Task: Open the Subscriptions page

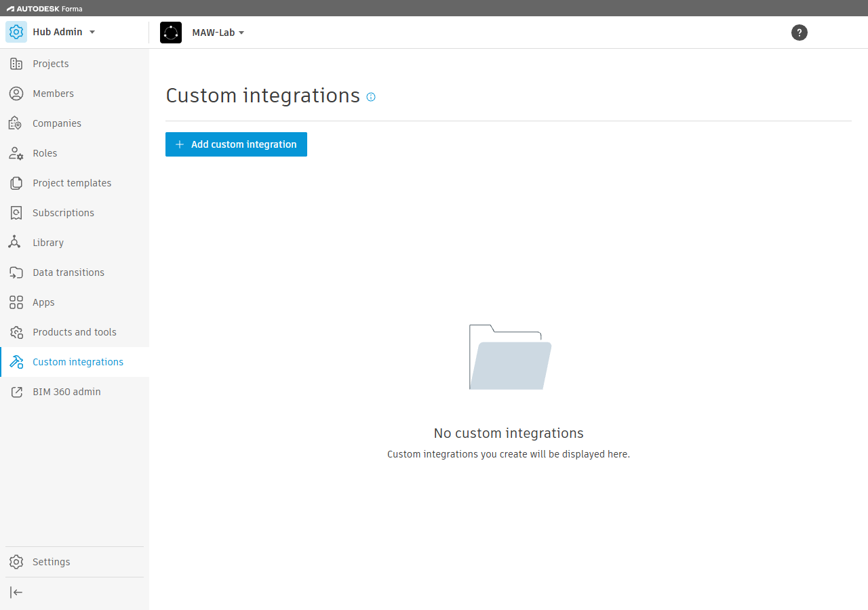Action: click(x=63, y=213)
